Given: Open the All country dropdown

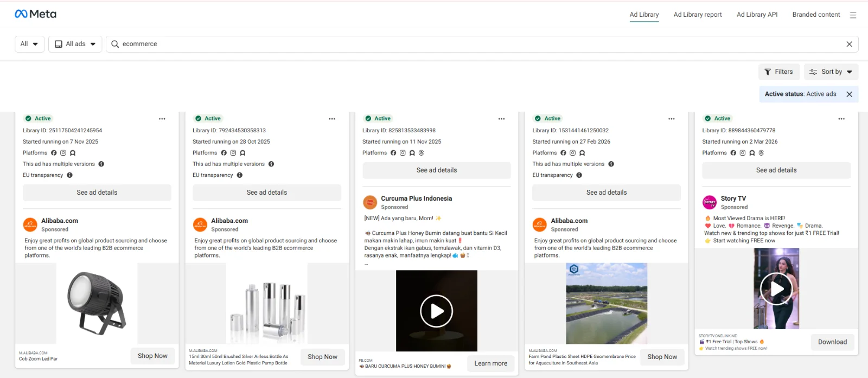Looking at the screenshot, I should coord(29,44).
